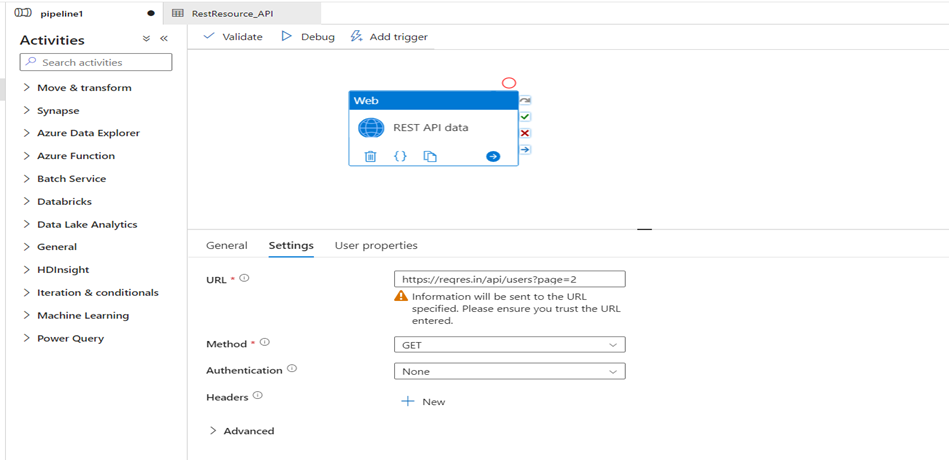Click the blue arrow add-output icon on activity
Image resolution: width=949 pixels, height=460 pixels.
coord(493,156)
